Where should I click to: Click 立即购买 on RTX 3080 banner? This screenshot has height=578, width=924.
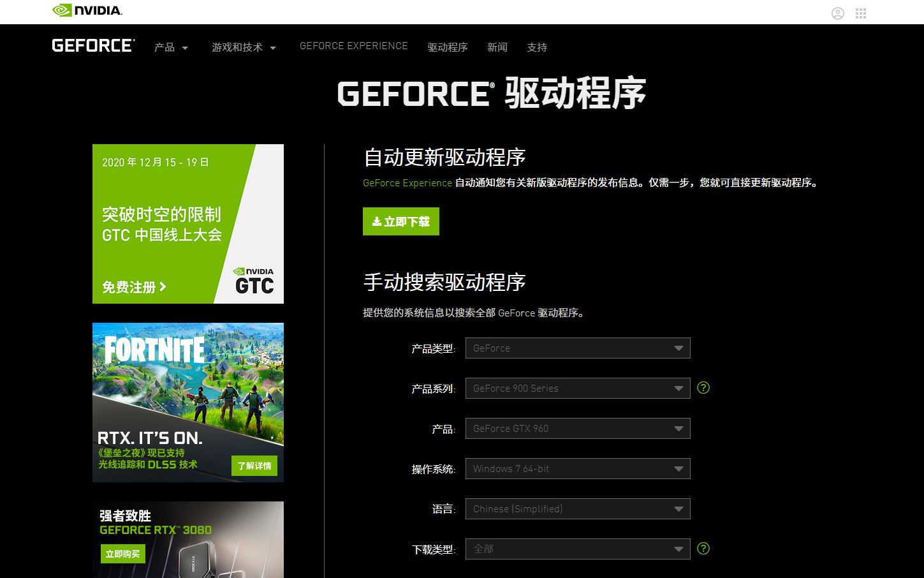(x=123, y=554)
